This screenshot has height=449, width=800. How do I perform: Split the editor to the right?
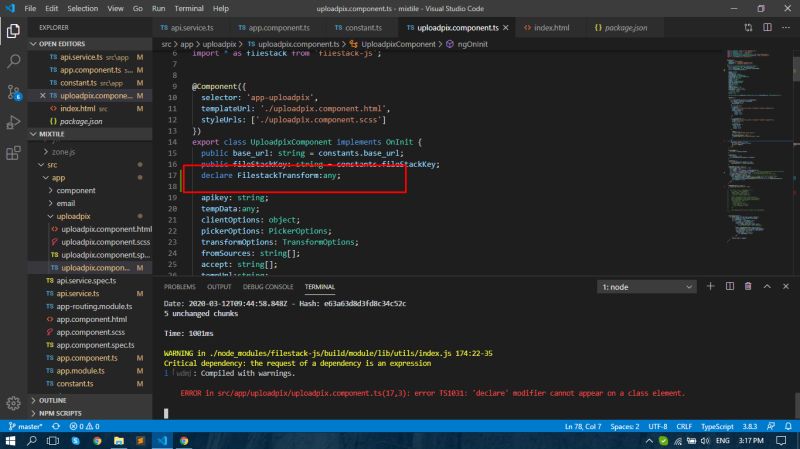(x=767, y=28)
